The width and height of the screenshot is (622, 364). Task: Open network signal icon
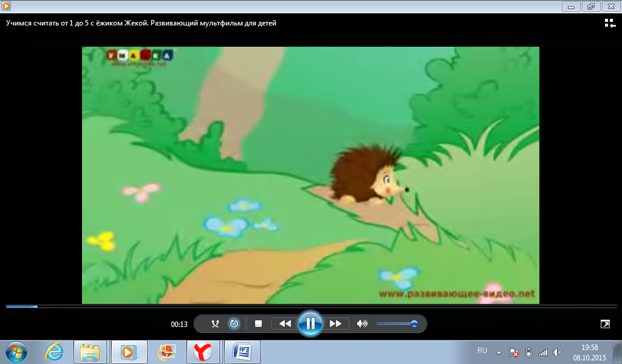[x=543, y=352]
